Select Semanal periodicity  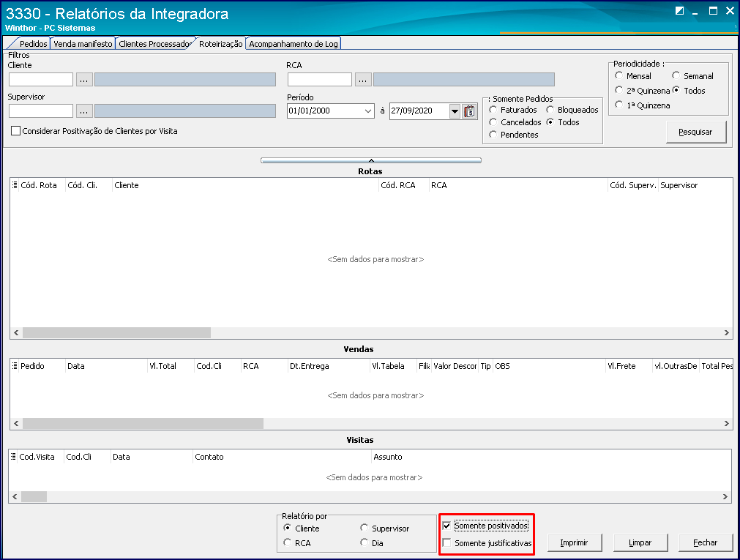tap(676, 75)
